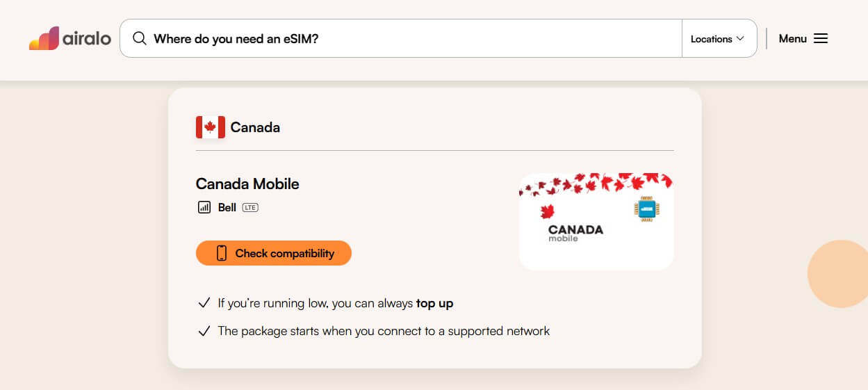This screenshot has width=868, height=390.
Task: Click the LTE badge next to Bell
Action: (x=250, y=207)
